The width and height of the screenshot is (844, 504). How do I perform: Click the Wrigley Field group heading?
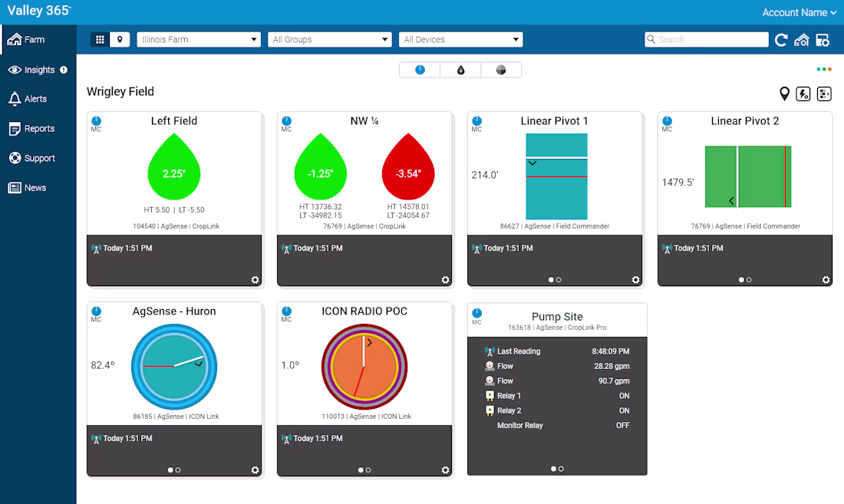(x=120, y=91)
